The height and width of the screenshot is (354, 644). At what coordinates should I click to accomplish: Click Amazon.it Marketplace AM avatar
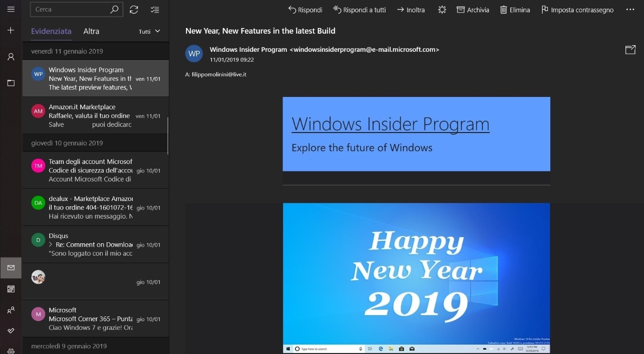[38, 111]
